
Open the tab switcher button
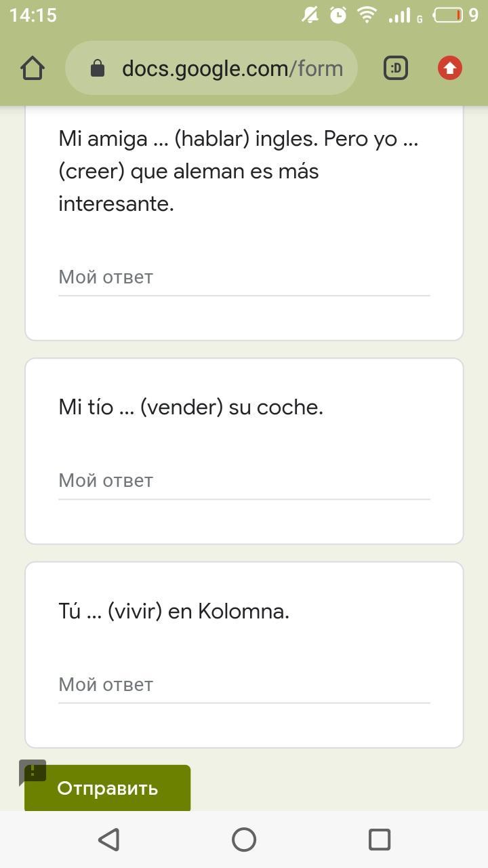396,68
